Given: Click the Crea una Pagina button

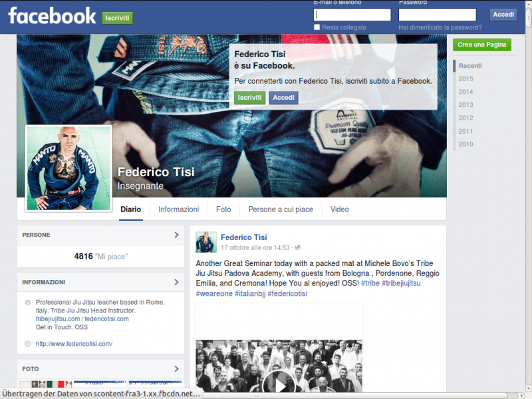Looking at the screenshot, I should (482, 45).
